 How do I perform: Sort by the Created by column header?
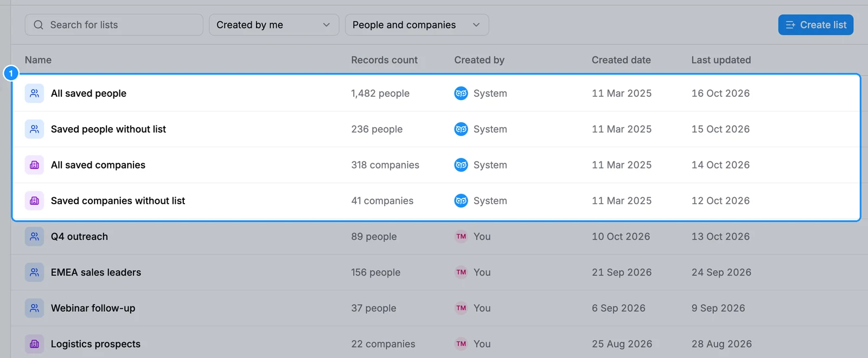[x=480, y=60]
